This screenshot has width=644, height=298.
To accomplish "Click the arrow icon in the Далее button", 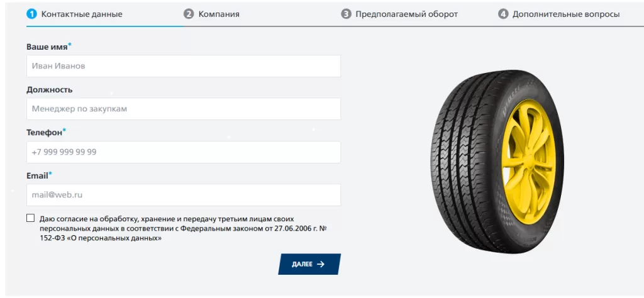I will 321,264.
